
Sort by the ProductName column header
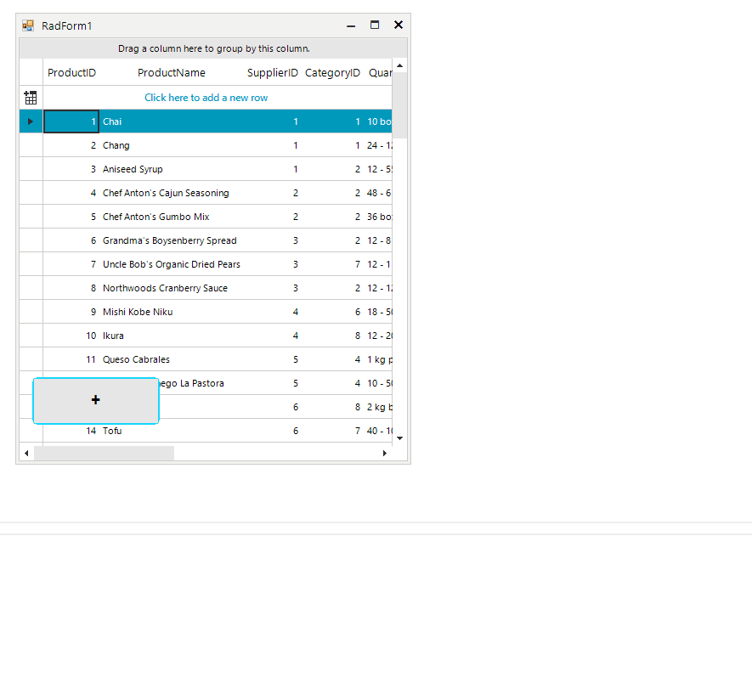[x=172, y=73]
